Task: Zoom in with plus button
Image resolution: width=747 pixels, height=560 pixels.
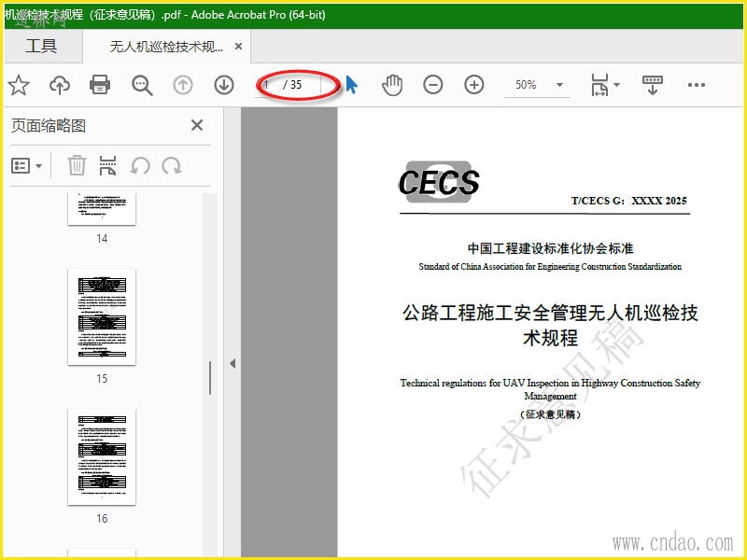Action: tap(474, 85)
